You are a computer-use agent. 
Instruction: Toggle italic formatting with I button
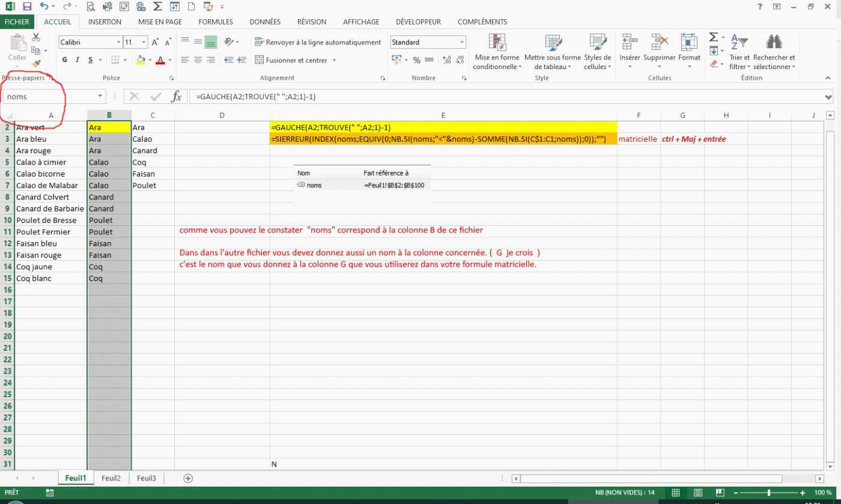point(77,60)
